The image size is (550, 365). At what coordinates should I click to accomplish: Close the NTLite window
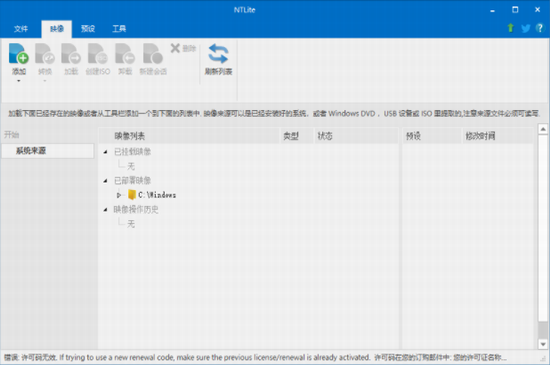[537, 10]
